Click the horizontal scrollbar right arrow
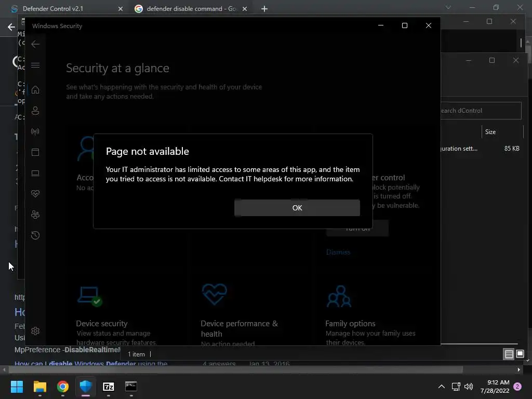Image resolution: width=532 pixels, height=399 pixels. click(519, 369)
